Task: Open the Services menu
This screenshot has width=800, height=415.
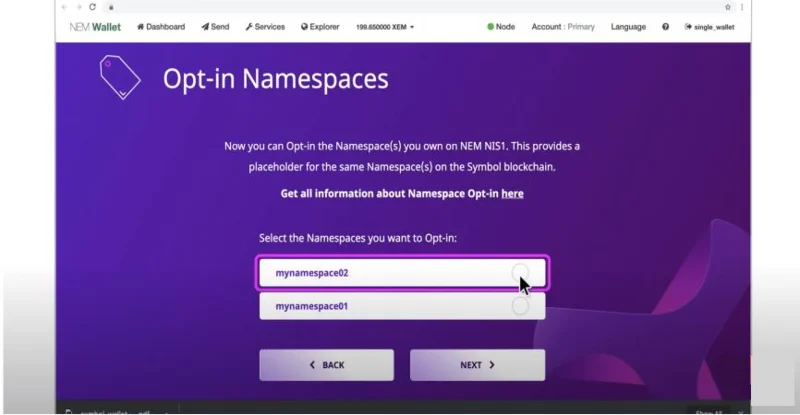Action: point(265,27)
